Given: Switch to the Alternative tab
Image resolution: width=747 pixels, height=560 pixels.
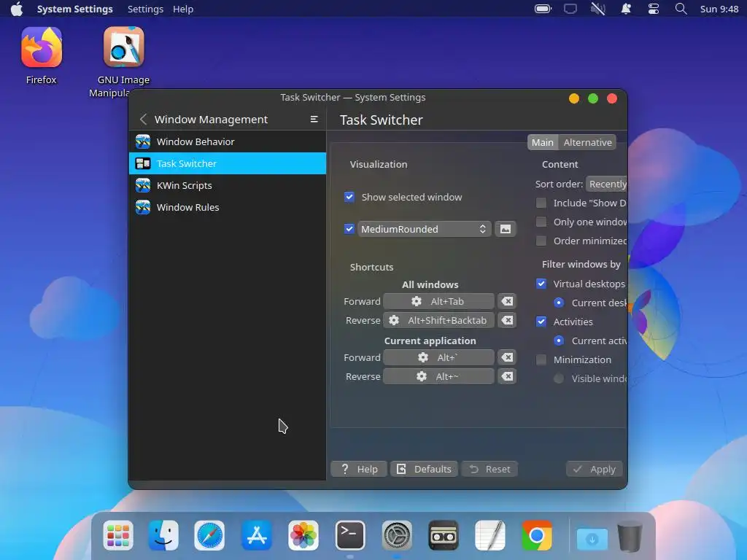Looking at the screenshot, I should click(587, 142).
